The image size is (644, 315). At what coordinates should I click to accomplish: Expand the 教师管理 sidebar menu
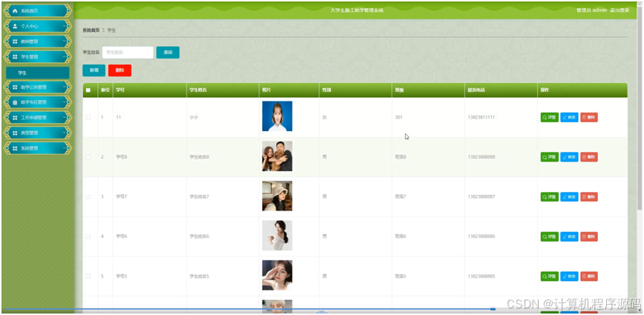click(x=37, y=42)
